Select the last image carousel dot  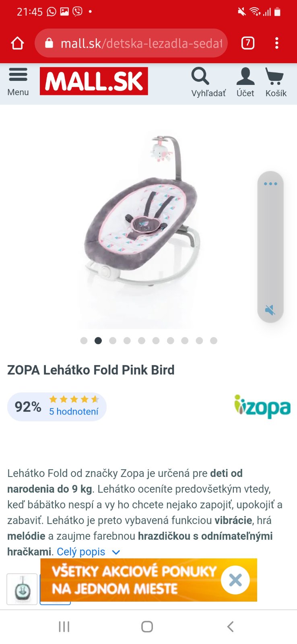click(x=214, y=341)
